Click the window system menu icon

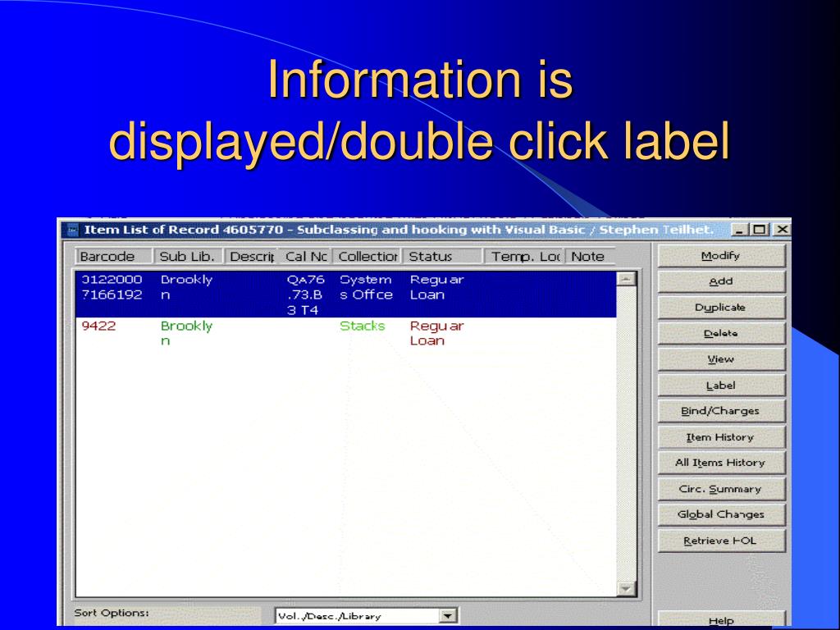coord(71,230)
